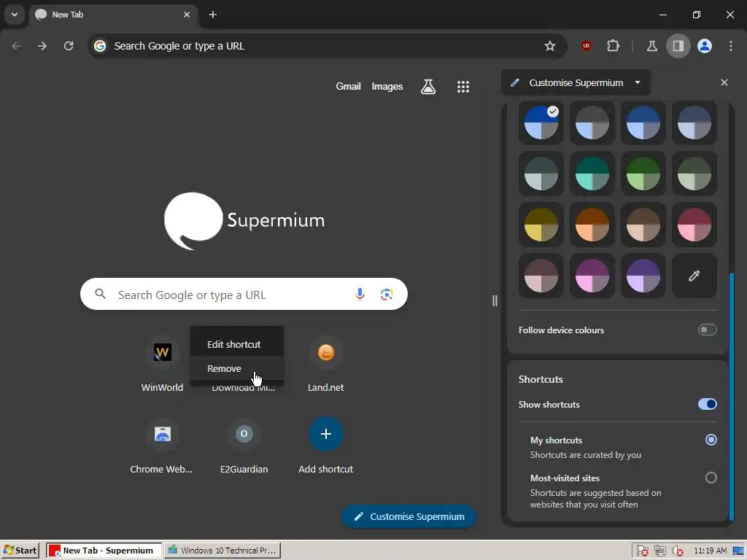
Task: Click the browser back arrow
Action: click(16, 46)
